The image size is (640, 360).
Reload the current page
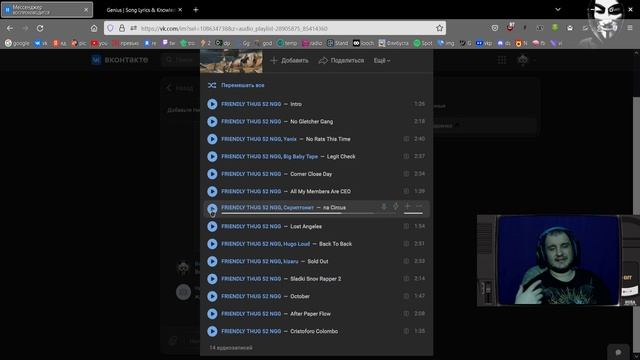click(x=40, y=28)
